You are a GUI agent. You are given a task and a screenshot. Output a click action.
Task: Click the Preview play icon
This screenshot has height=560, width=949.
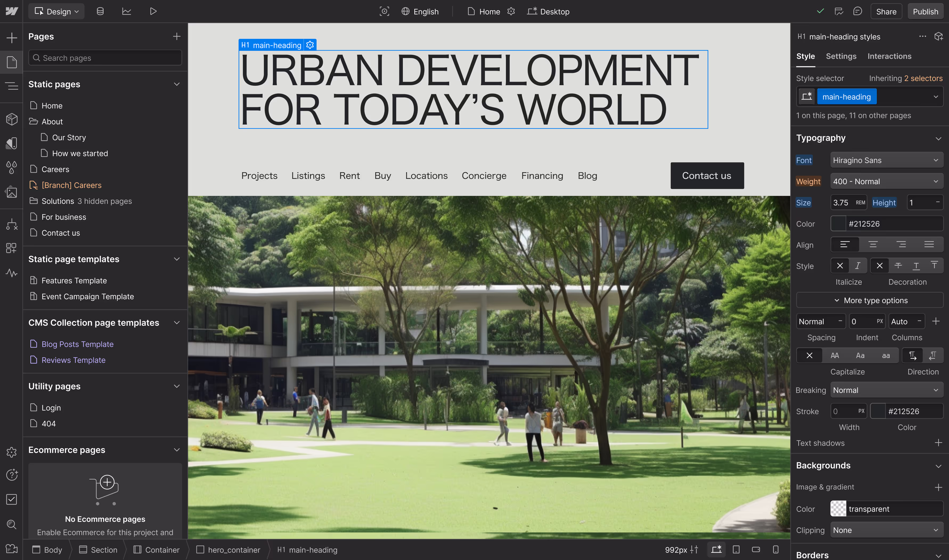point(153,11)
